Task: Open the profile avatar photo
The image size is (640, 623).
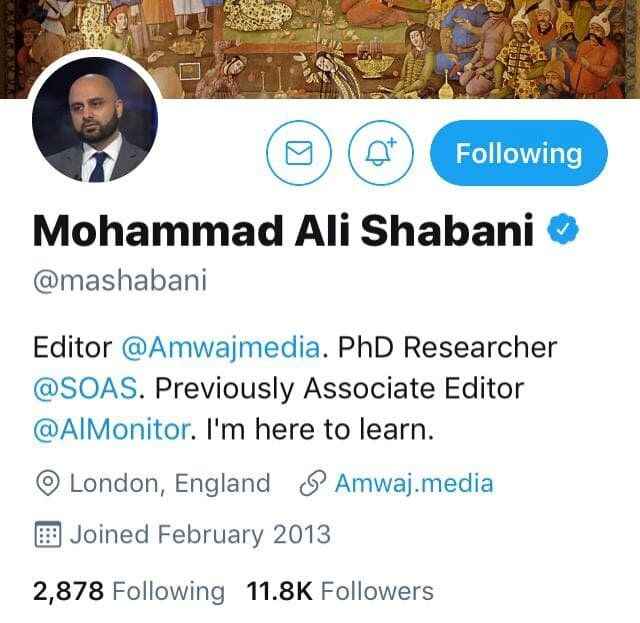Action: 95,119
